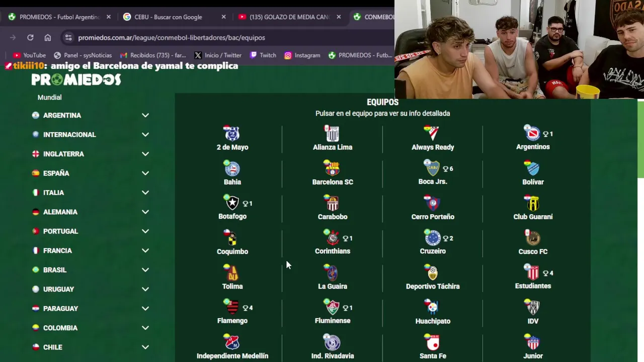The width and height of the screenshot is (644, 362).
Task: Open Junior team page
Action: coord(533,347)
